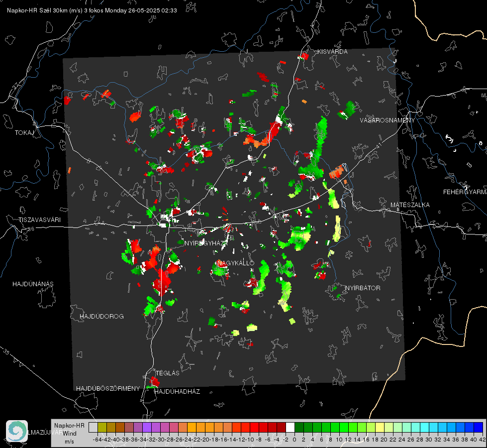Click the TISZAVASVÁRI town label

pos(39,220)
